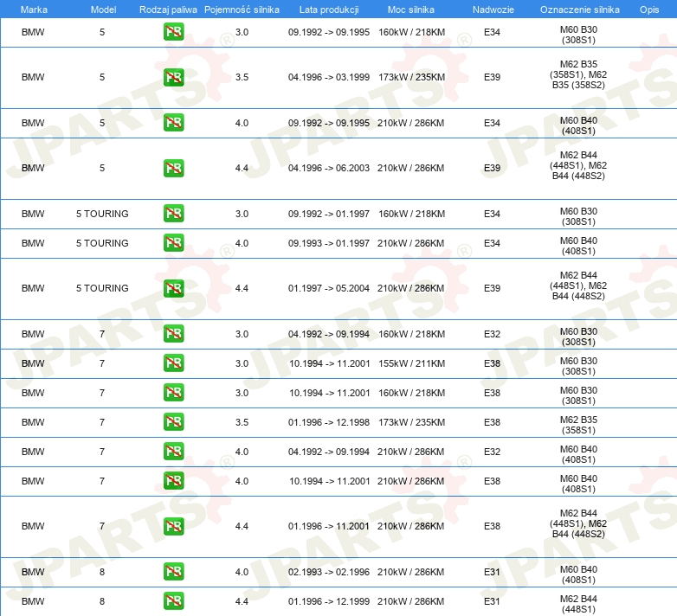Click fuel icon for 5 Touring 3.0 E34

[x=173, y=214]
